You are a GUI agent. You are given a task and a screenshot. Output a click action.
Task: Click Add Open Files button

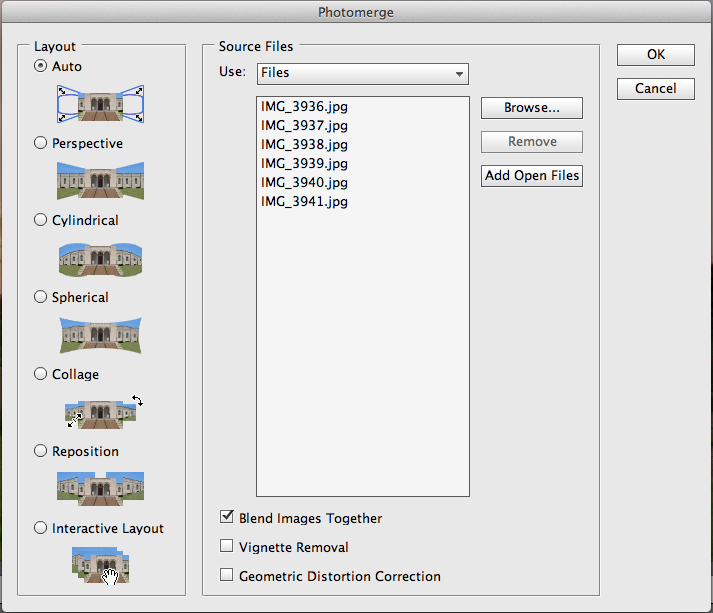tap(532, 176)
